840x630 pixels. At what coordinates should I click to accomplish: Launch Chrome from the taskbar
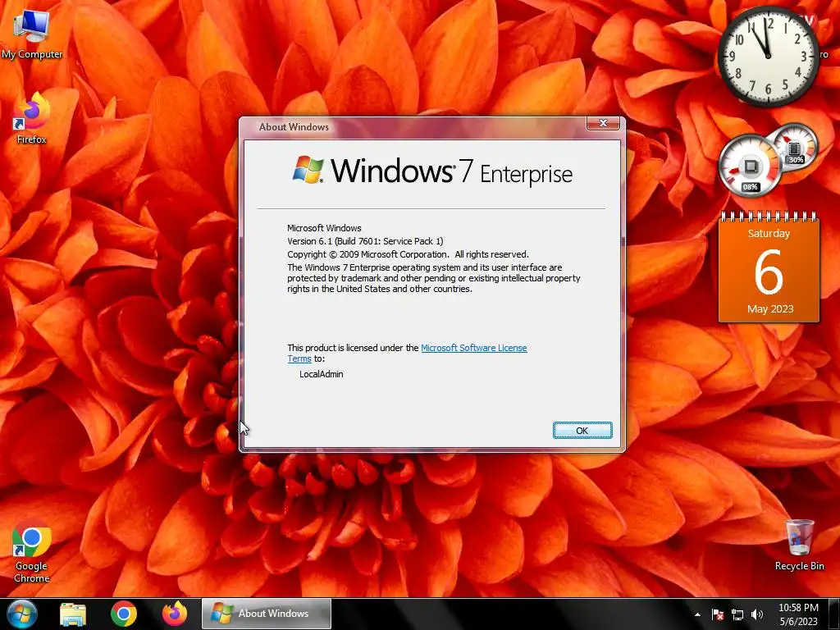click(x=124, y=614)
